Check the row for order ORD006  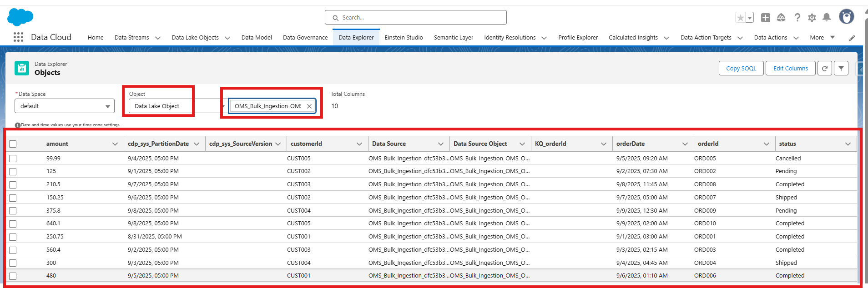pos(13,276)
